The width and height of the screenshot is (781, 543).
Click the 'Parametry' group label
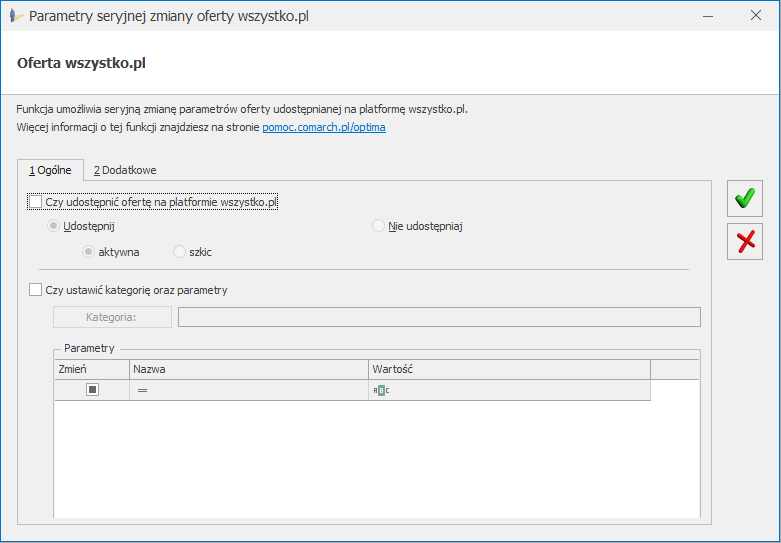tap(89, 348)
